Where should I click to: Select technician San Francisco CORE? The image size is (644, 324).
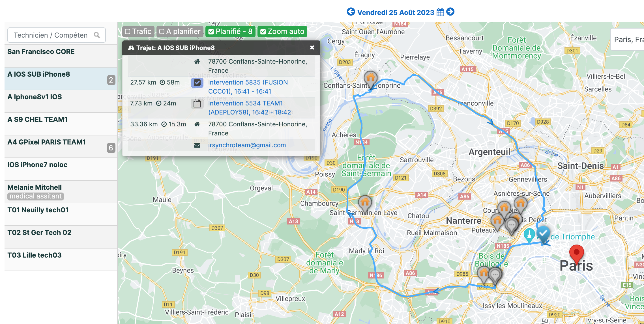click(61, 56)
